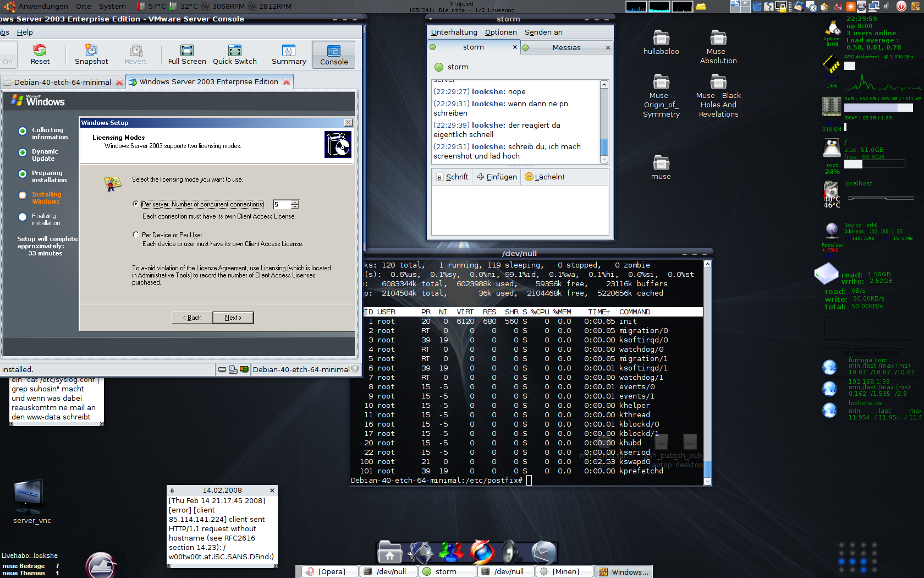Click the chat message input area

pos(520,210)
